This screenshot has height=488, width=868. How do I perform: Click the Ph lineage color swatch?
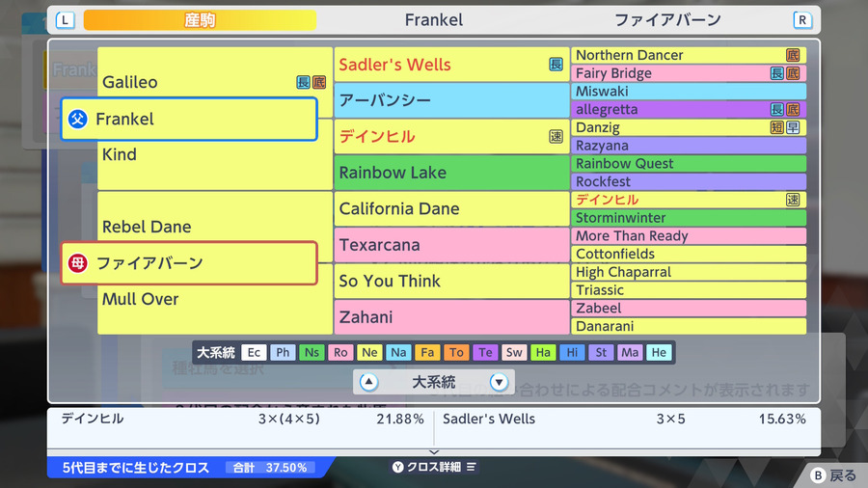[x=283, y=352]
